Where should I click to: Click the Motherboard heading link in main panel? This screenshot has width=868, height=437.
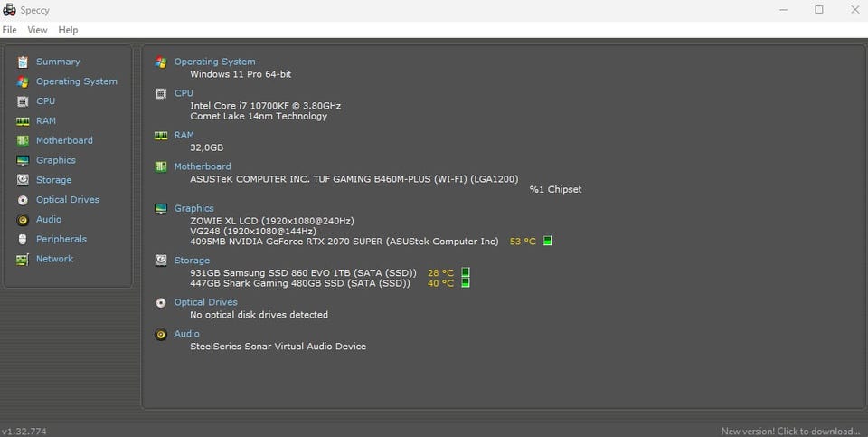click(203, 166)
